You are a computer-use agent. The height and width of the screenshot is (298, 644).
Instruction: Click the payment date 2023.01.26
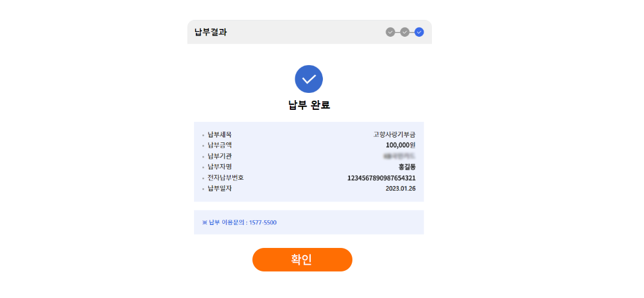401,189
